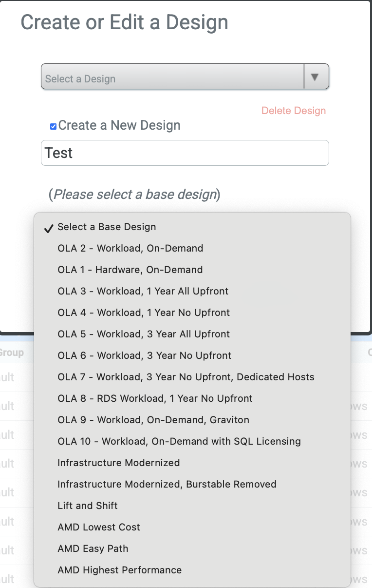372x588 pixels.
Task: Pick OLA 3 - Workload, 1 Year All Upfront
Action: 143,291
